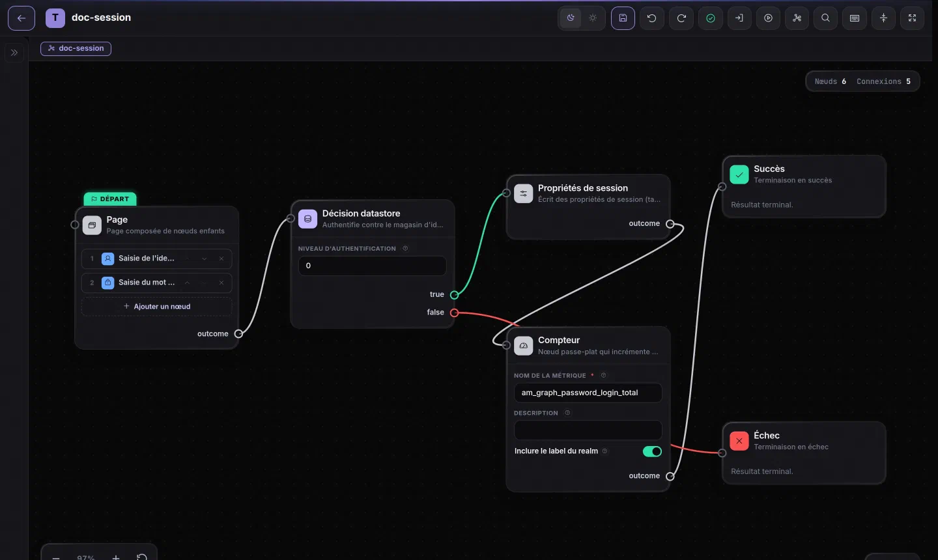This screenshot has width=938, height=560.
Task: Click the import arrow-into-bracket icon
Action: point(739,18)
